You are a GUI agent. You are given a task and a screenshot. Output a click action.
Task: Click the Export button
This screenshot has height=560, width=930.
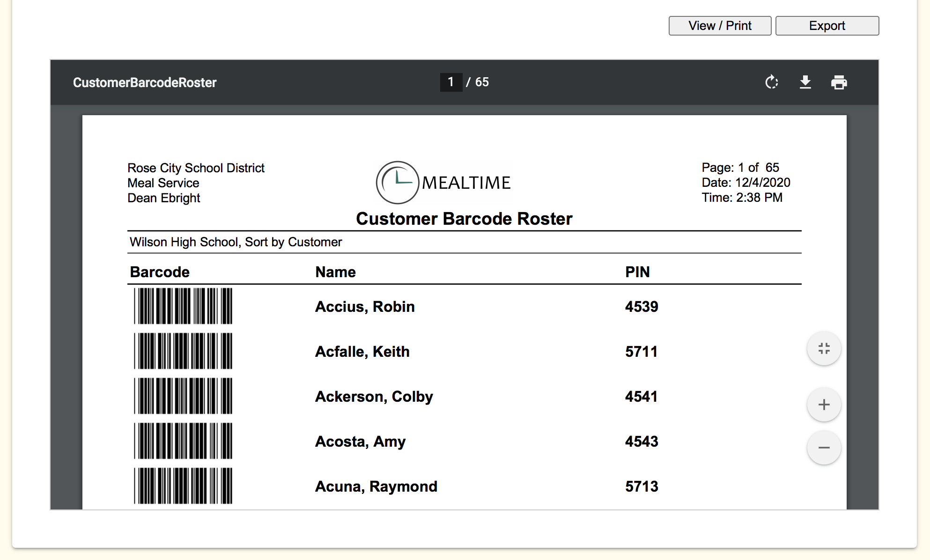click(827, 26)
